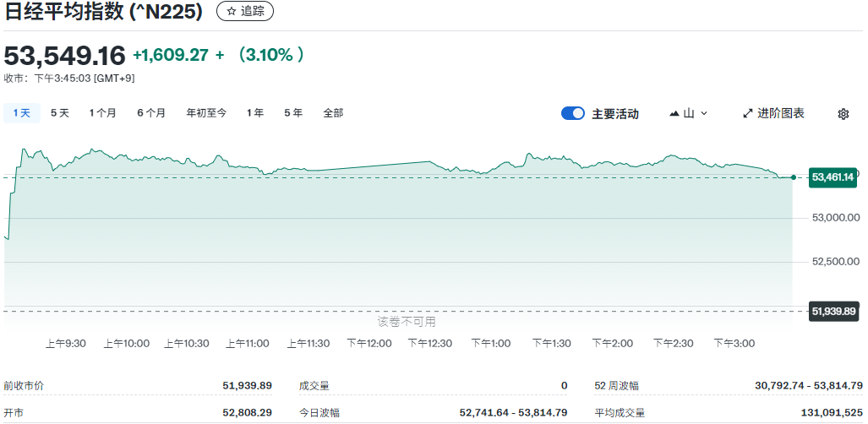This screenshot has width=868, height=424.
Task: Click the 前收市价 value 51,939.89 in stats
Action: tap(248, 385)
